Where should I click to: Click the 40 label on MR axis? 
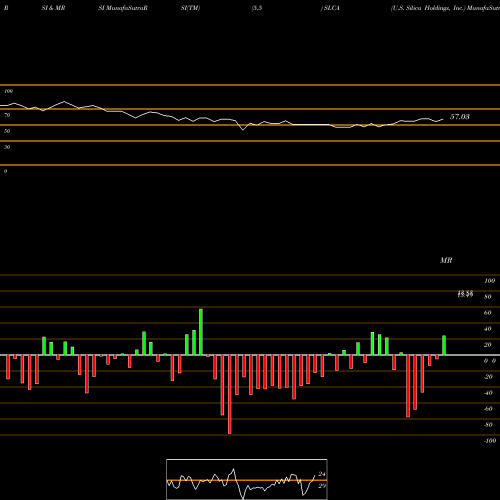(488, 329)
